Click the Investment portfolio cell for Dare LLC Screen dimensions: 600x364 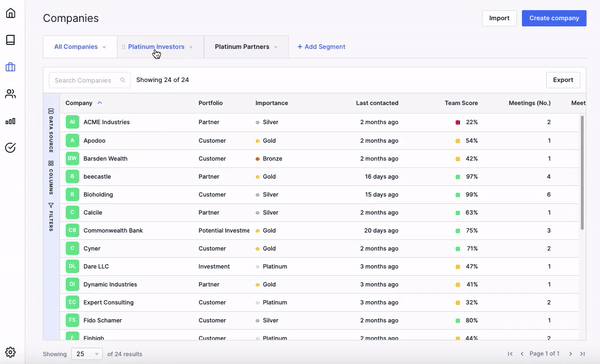point(214,266)
